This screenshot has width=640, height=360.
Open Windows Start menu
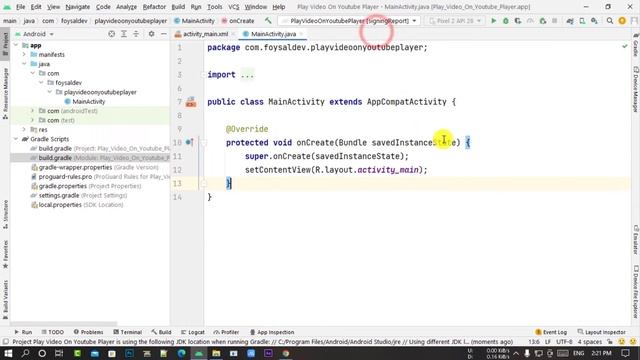point(8,353)
